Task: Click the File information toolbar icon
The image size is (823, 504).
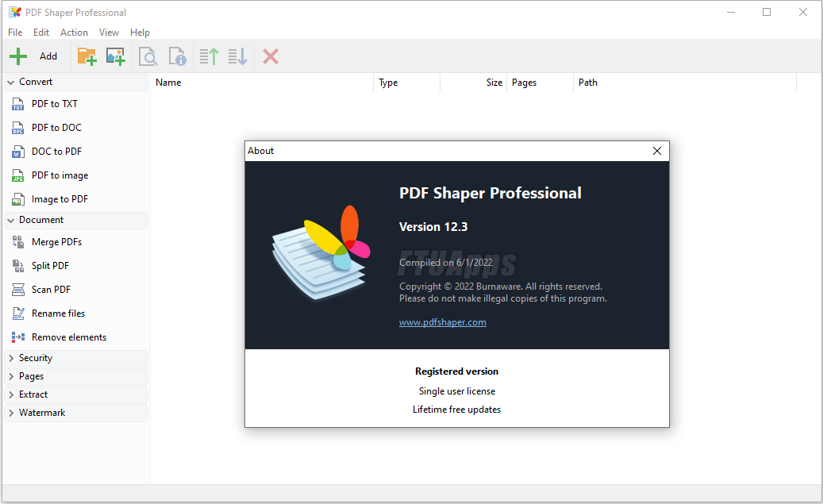Action: pos(178,56)
